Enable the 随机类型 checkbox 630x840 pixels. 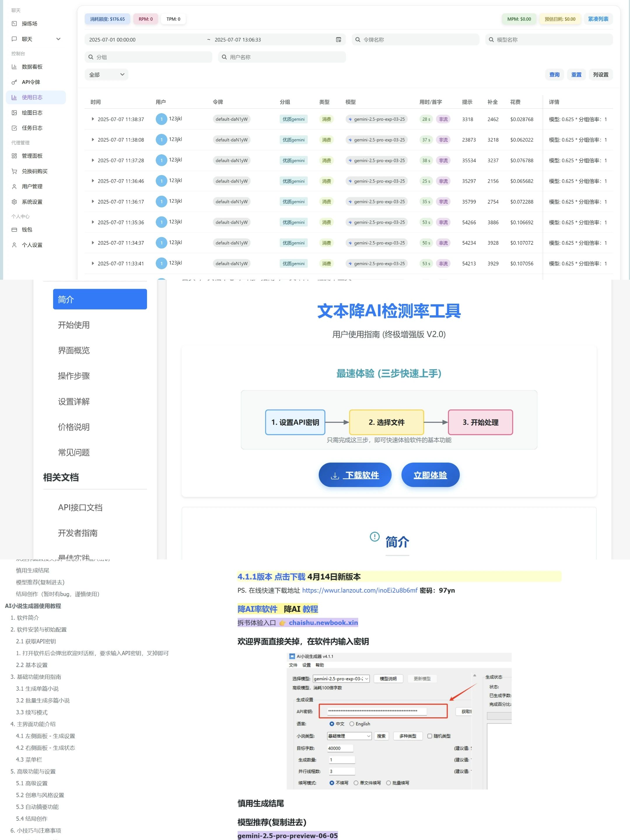430,736
